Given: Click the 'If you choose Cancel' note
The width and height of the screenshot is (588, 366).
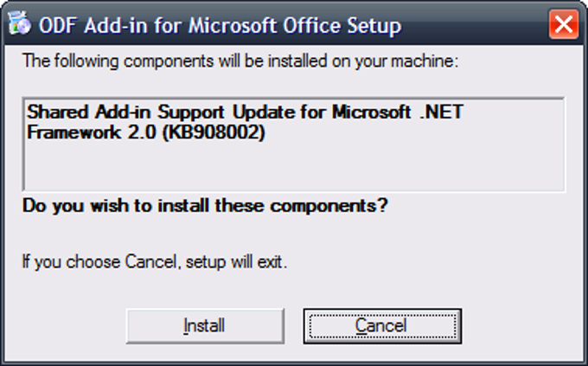Looking at the screenshot, I should click(x=155, y=261).
